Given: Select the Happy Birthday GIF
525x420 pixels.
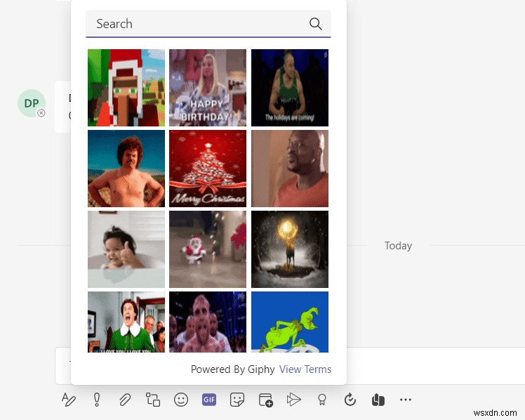Looking at the screenshot, I should 208,88.
